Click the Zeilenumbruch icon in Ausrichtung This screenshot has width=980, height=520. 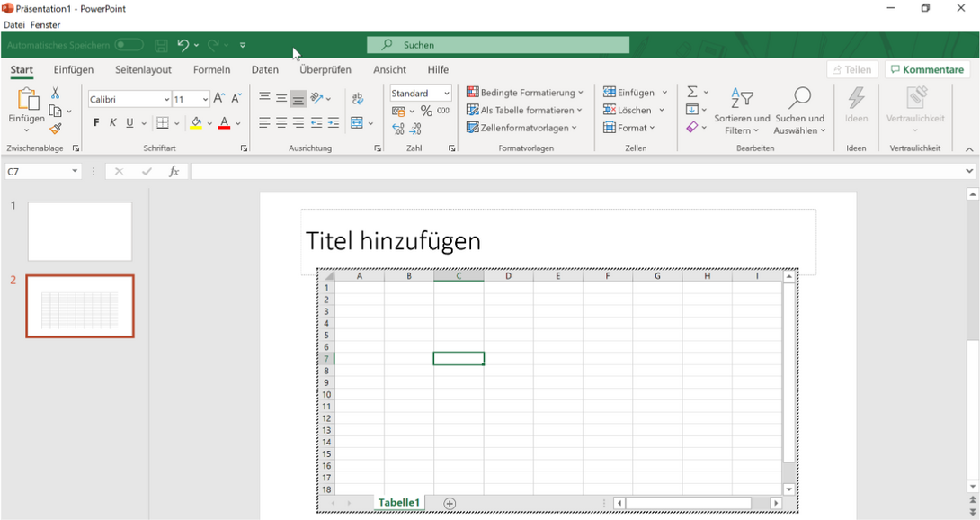click(358, 97)
